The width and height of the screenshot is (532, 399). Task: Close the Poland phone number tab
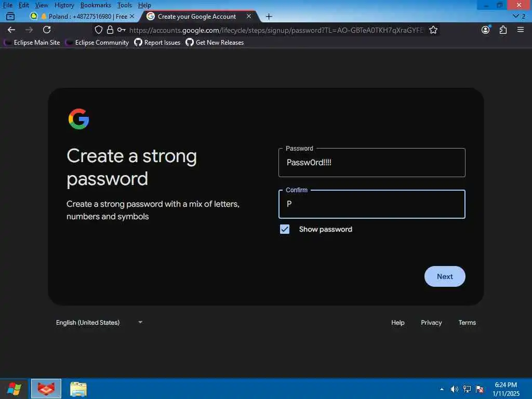pos(131,16)
